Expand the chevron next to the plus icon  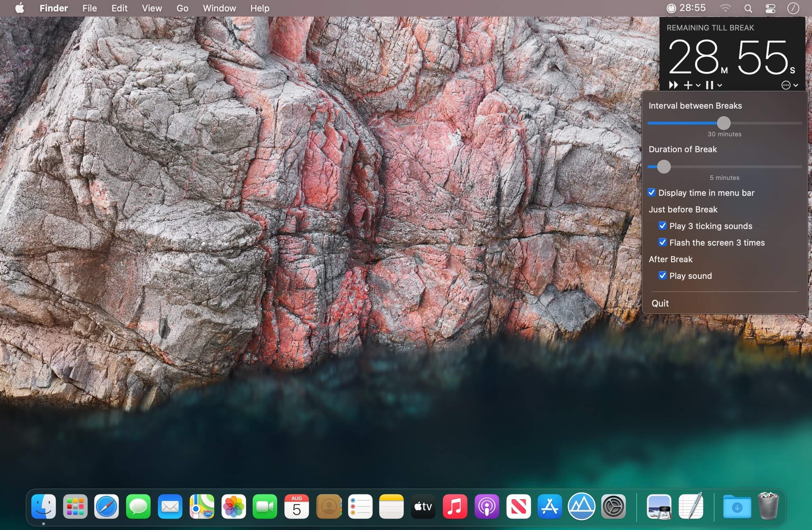(x=698, y=85)
